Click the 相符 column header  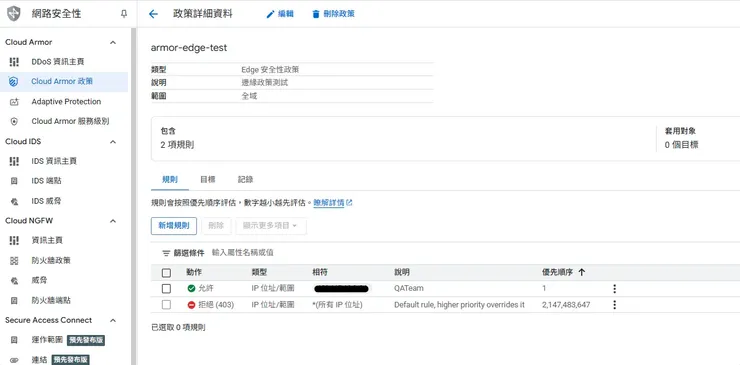[x=320, y=272]
